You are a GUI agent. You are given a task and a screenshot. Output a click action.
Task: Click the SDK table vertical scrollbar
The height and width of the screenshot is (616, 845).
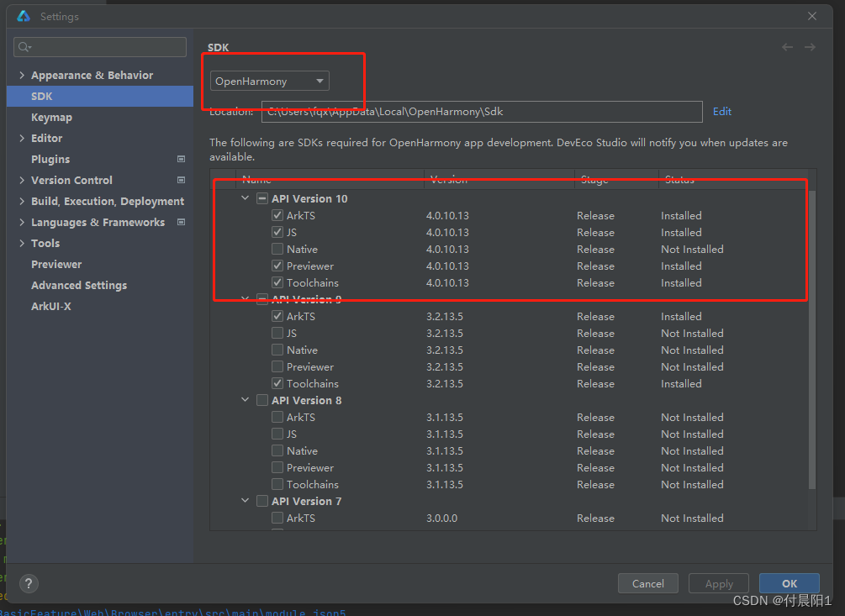pyautogui.click(x=812, y=340)
